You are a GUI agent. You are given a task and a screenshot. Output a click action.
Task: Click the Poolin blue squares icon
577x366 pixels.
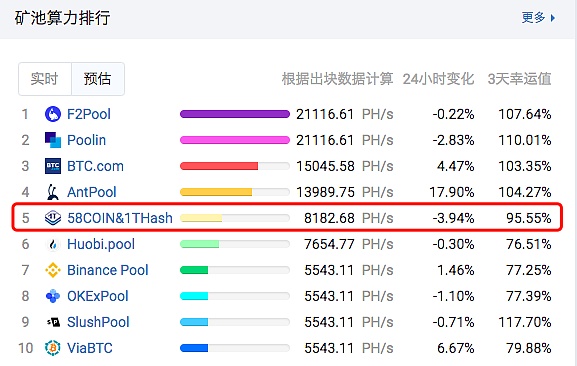(x=53, y=140)
